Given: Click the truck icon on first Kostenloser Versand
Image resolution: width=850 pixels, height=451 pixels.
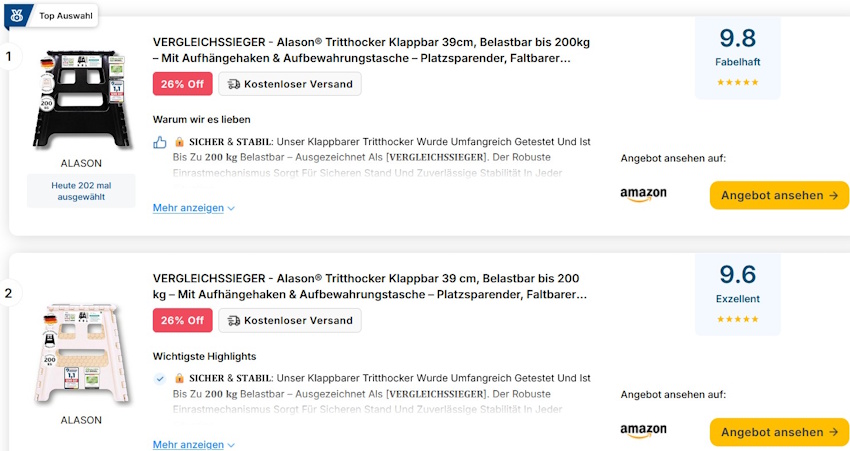Looking at the screenshot, I should tap(234, 84).
